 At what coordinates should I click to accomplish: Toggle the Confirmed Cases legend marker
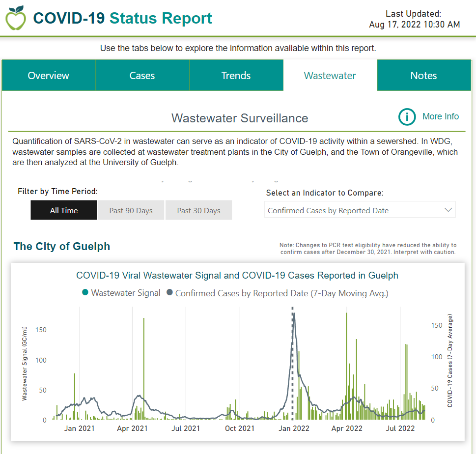point(169,292)
